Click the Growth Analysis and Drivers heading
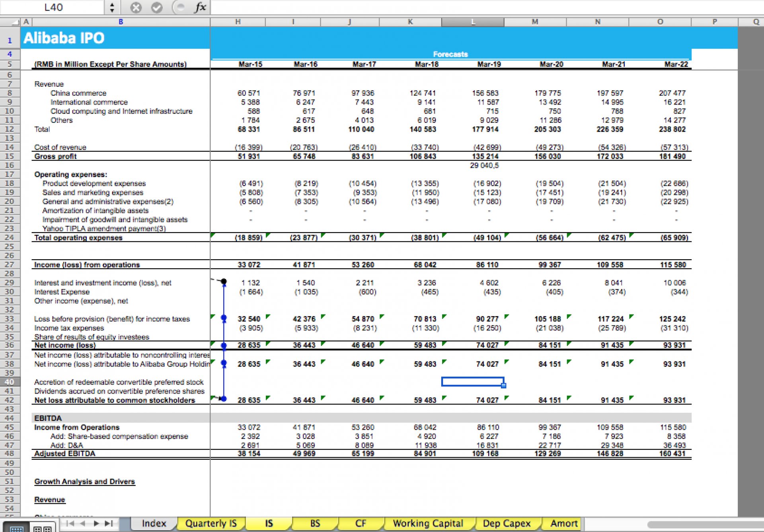764x532 pixels. pos(84,482)
